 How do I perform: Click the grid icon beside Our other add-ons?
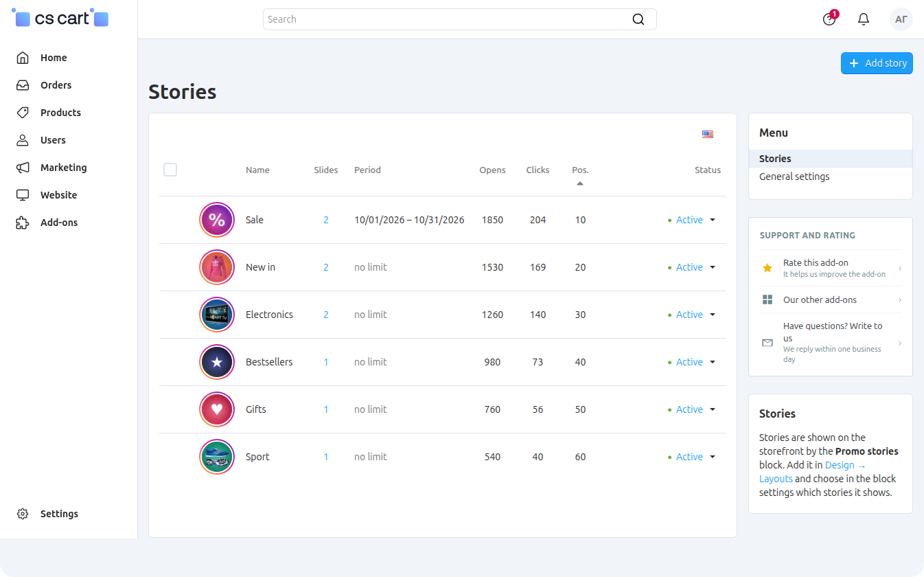tap(767, 299)
